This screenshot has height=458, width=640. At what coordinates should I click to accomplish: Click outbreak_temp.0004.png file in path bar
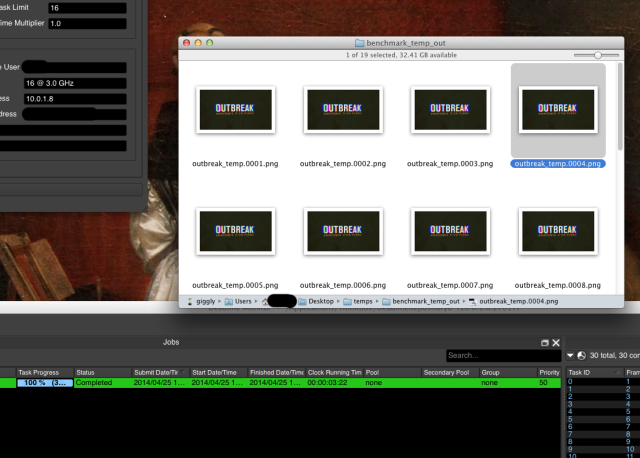tap(513, 301)
